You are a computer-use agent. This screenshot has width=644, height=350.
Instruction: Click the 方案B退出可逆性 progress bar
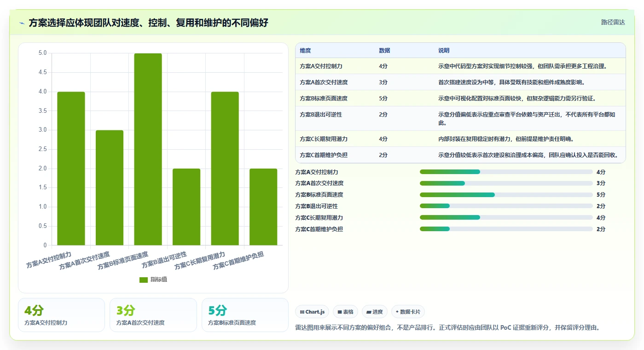point(506,206)
